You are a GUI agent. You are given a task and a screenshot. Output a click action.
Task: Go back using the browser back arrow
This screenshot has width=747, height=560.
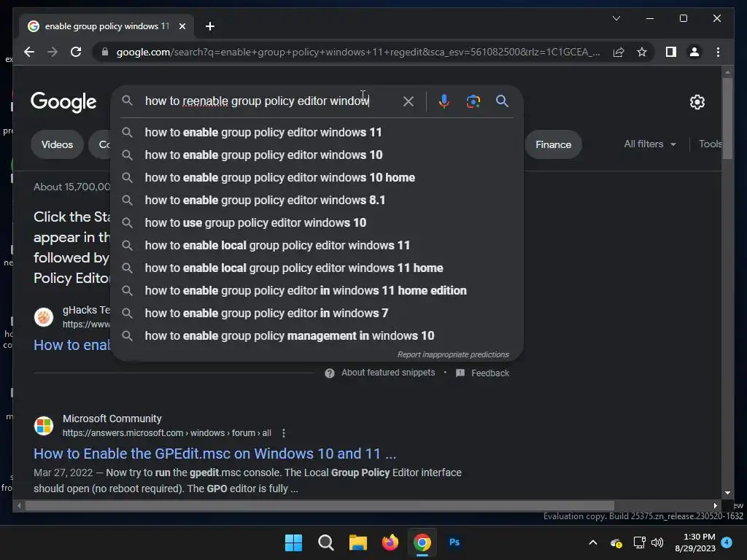tap(29, 52)
